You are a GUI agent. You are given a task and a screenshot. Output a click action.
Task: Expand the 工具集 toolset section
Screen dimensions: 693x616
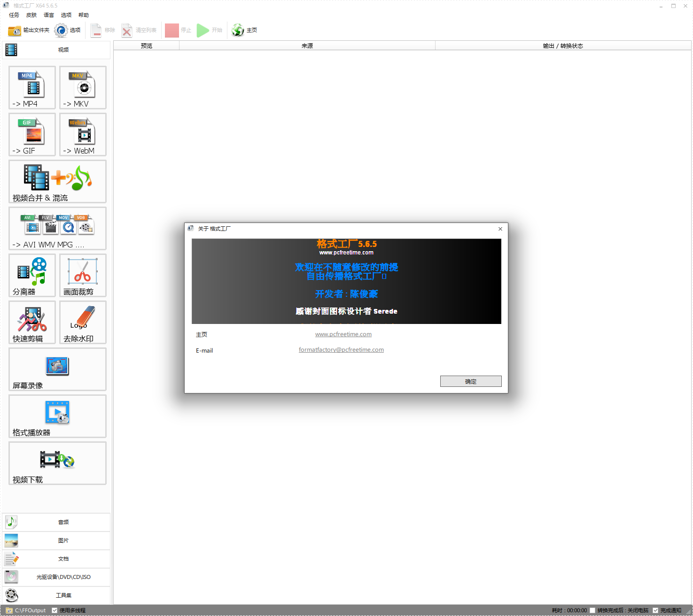coord(56,595)
